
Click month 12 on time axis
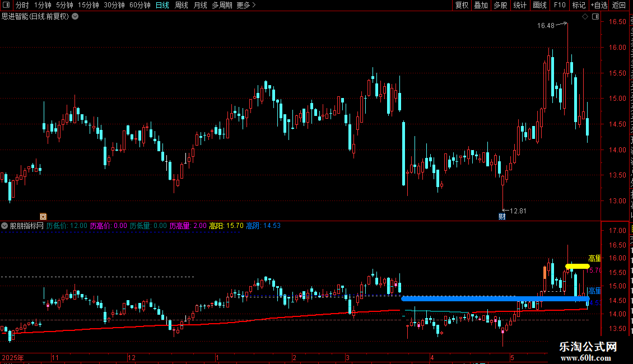(131, 357)
